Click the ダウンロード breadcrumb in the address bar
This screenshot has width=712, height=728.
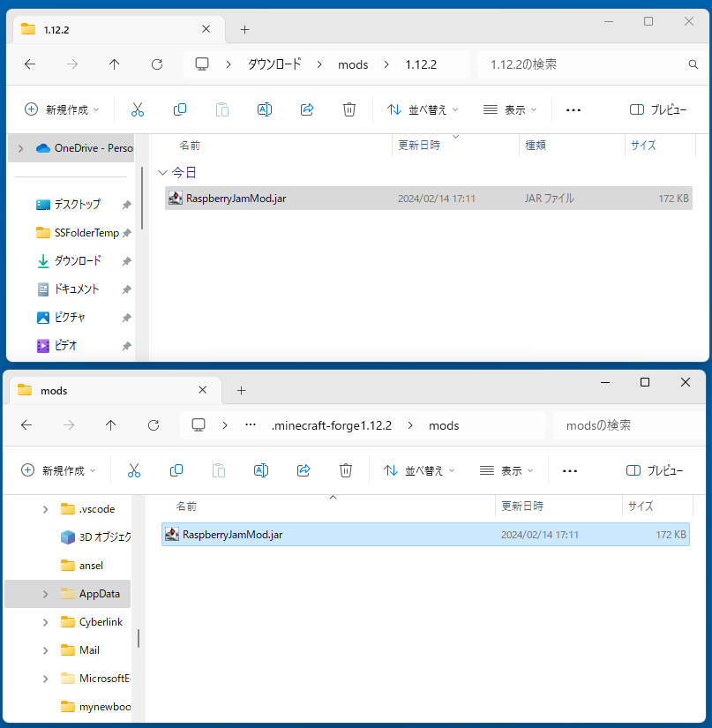[274, 64]
